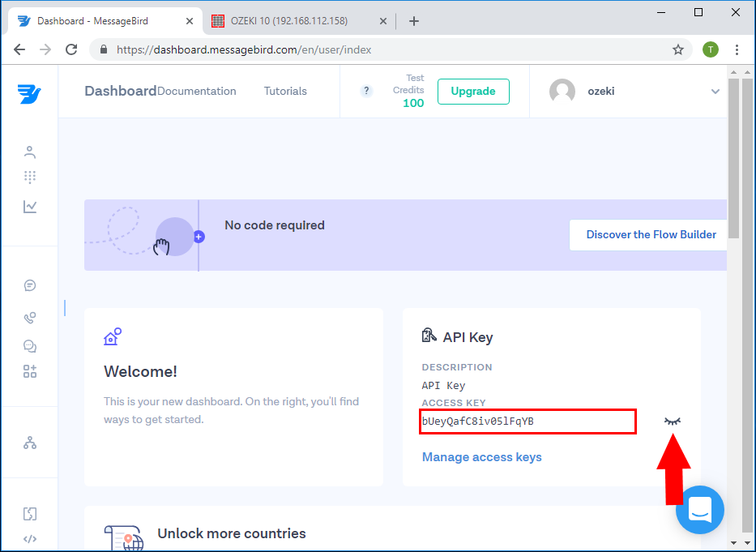
Task: Open the Contacts person icon in sidebar
Action: click(30, 152)
